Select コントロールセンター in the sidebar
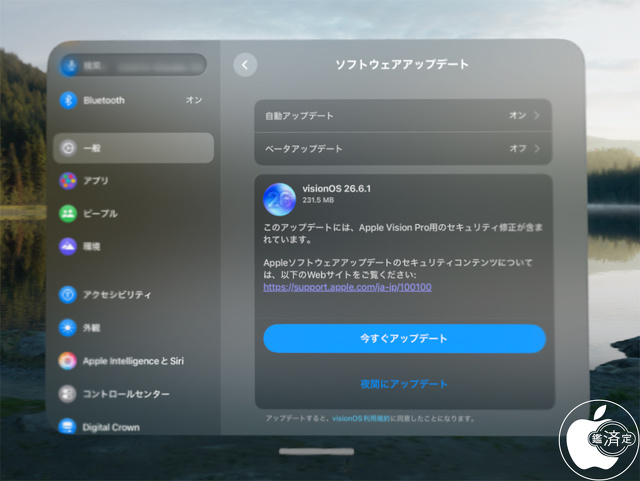 133,394
